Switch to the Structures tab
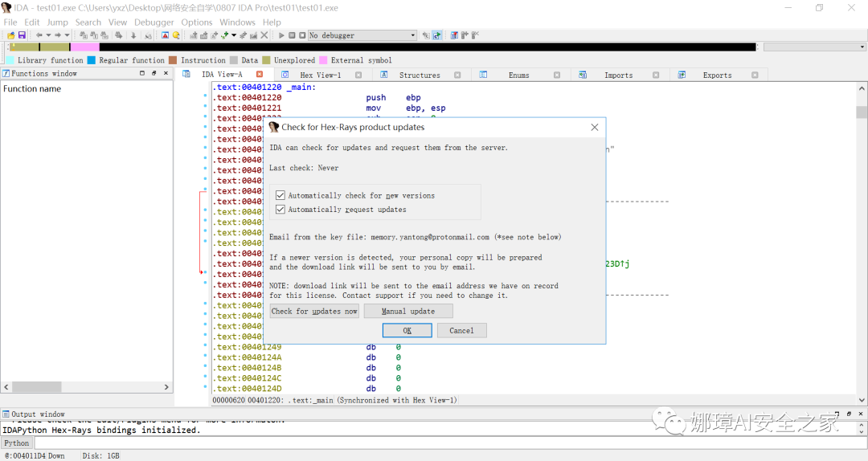The image size is (868, 461). (420, 75)
